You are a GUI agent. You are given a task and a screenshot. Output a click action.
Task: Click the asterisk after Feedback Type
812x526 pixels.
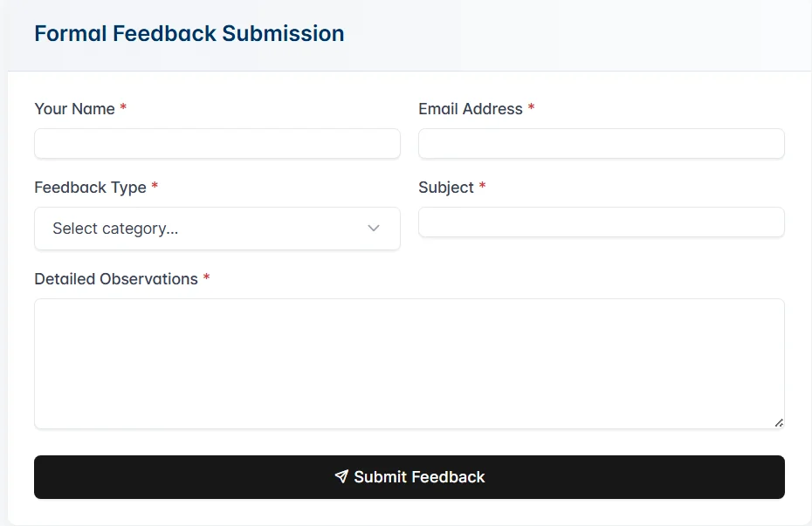pos(155,186)
